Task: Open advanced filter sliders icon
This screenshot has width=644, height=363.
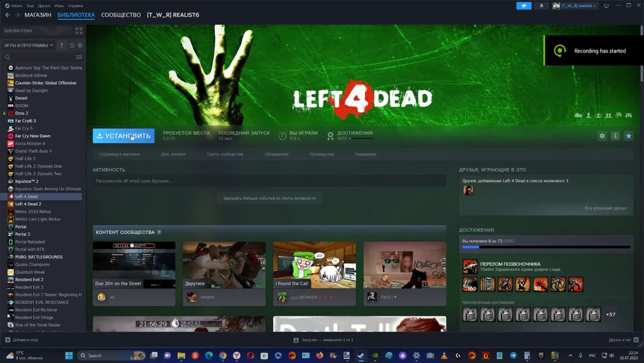Action: (79, 57)
